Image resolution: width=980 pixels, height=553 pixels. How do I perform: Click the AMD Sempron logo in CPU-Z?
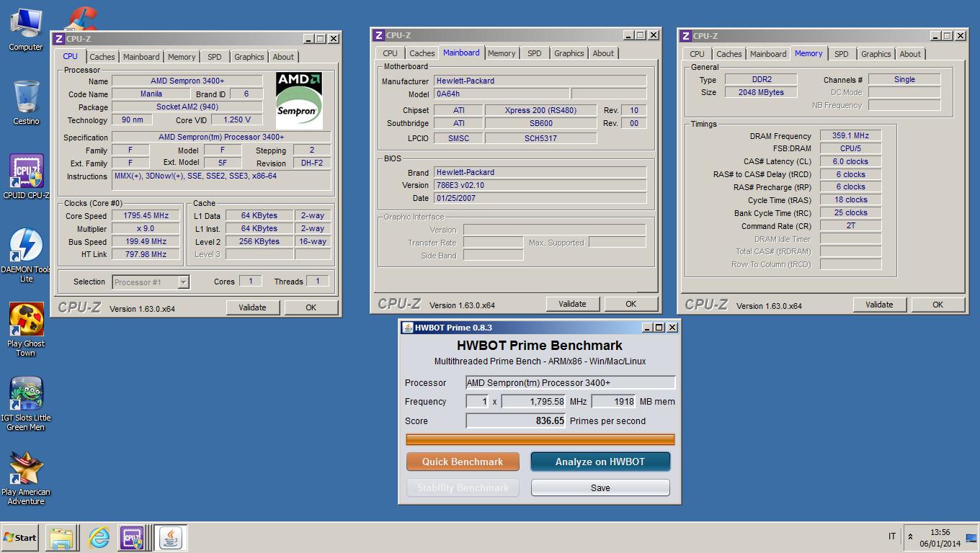pyautogui.click(x=298, y=101)
